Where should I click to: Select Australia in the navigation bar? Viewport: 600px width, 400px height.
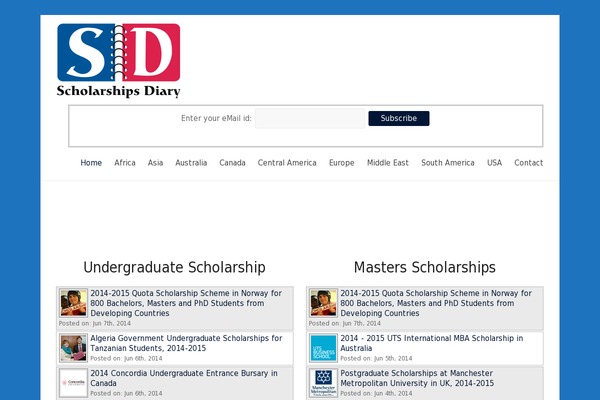[191, 163]
